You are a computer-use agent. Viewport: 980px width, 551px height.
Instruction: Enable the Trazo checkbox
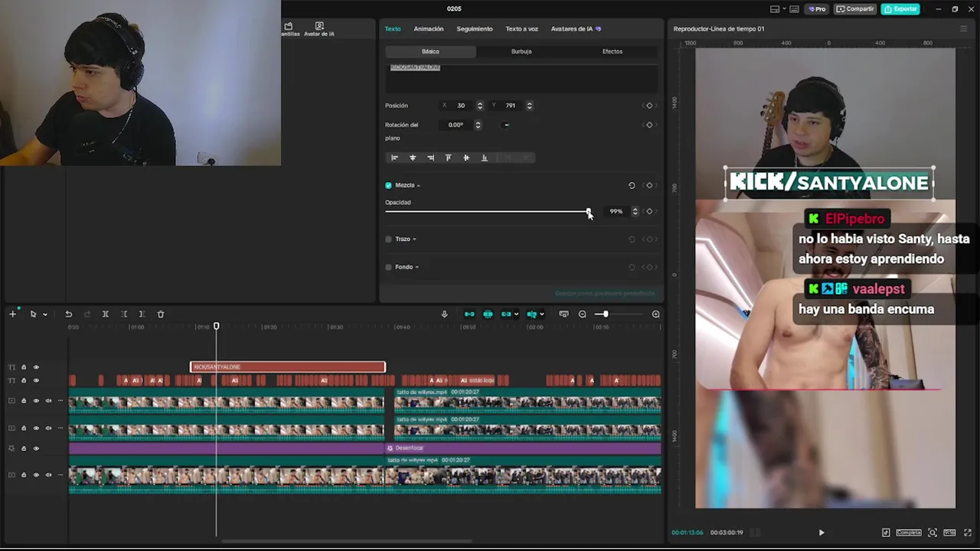tap(388, 240)
